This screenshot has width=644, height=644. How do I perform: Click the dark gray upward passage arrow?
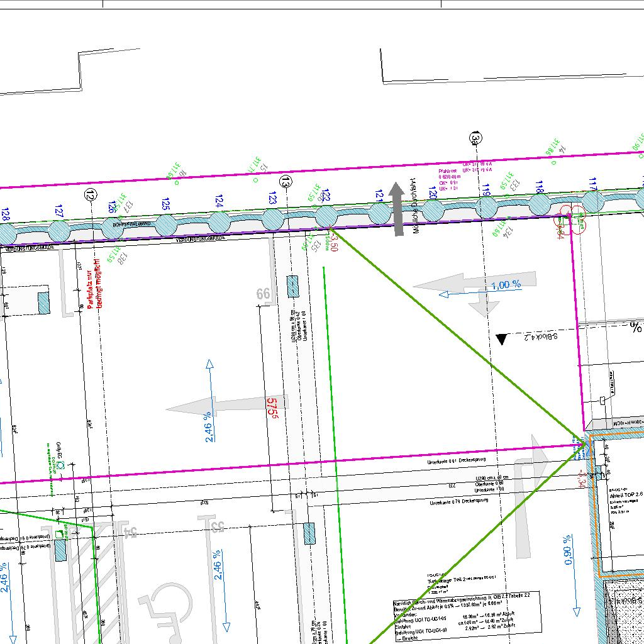(x=397, y=209)
